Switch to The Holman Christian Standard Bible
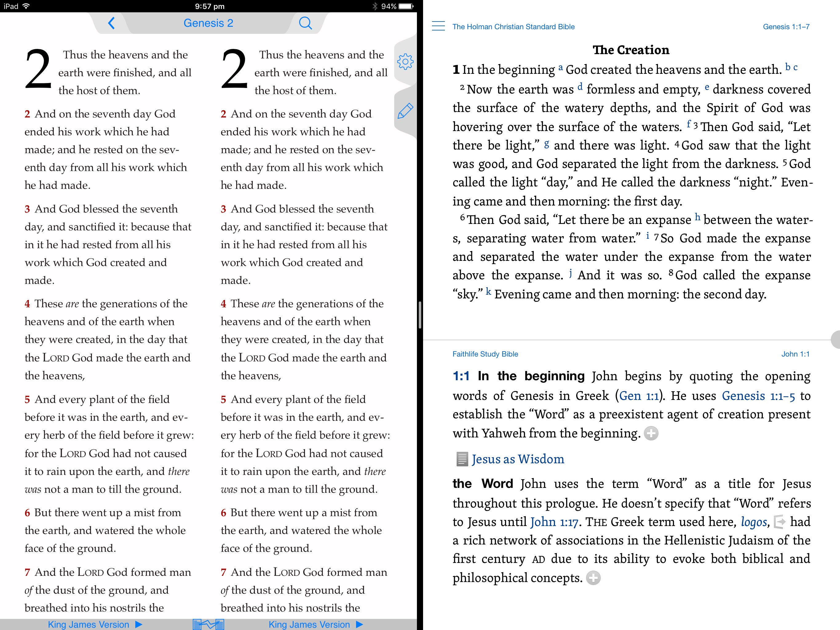Viewport: 840px width, 630px height. [515, 26]
